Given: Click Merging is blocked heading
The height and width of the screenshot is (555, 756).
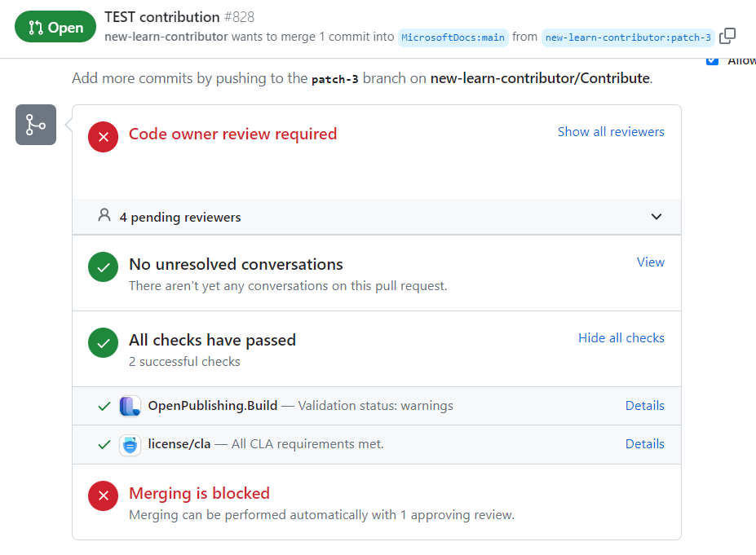Looking at the screenshot, I should [x=199, y=493].
